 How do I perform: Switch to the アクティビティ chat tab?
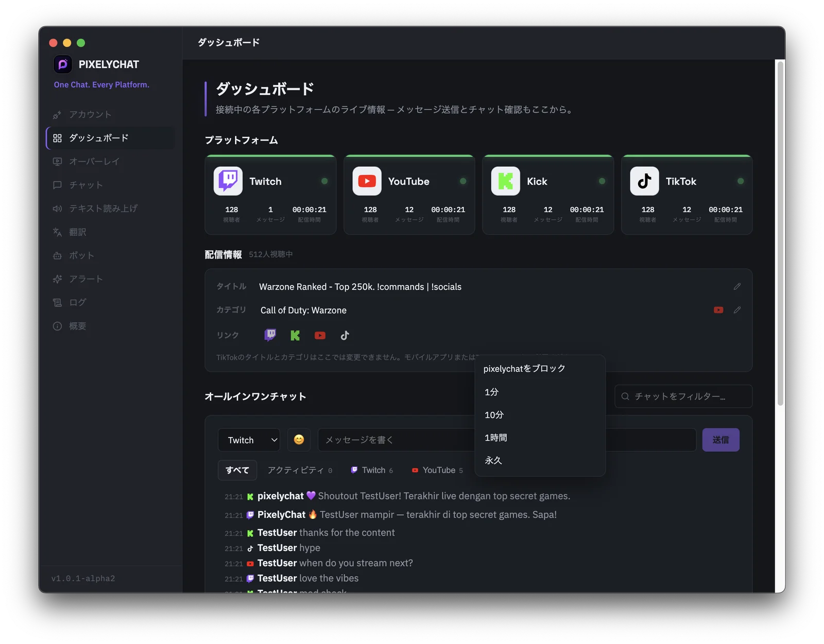pyautogui.click(x=300, y=470)
